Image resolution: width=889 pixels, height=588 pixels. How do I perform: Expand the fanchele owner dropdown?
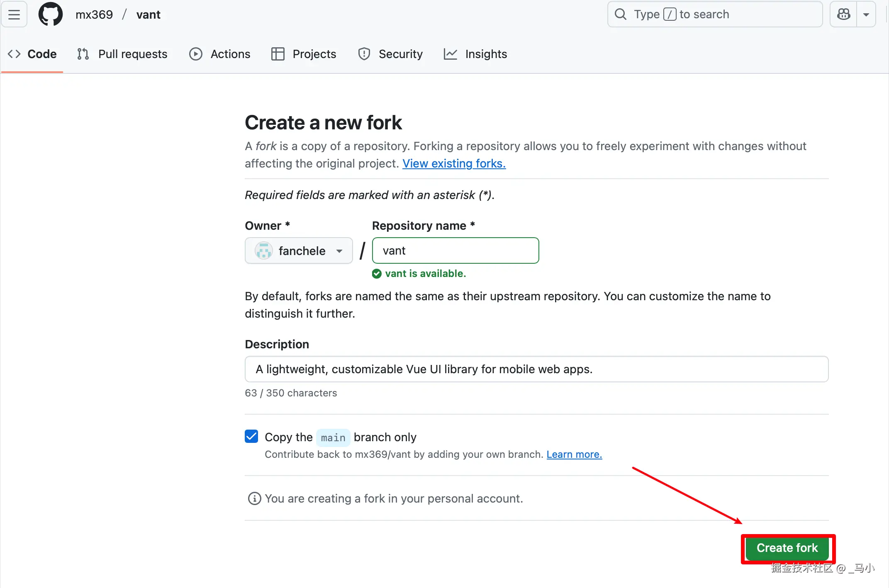[339, 251]
